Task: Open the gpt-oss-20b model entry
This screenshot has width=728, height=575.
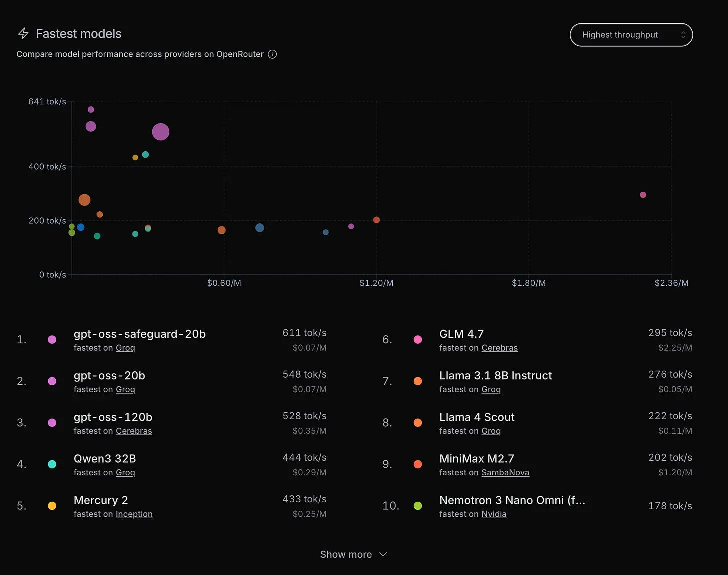Action: [x=109, y=375]
